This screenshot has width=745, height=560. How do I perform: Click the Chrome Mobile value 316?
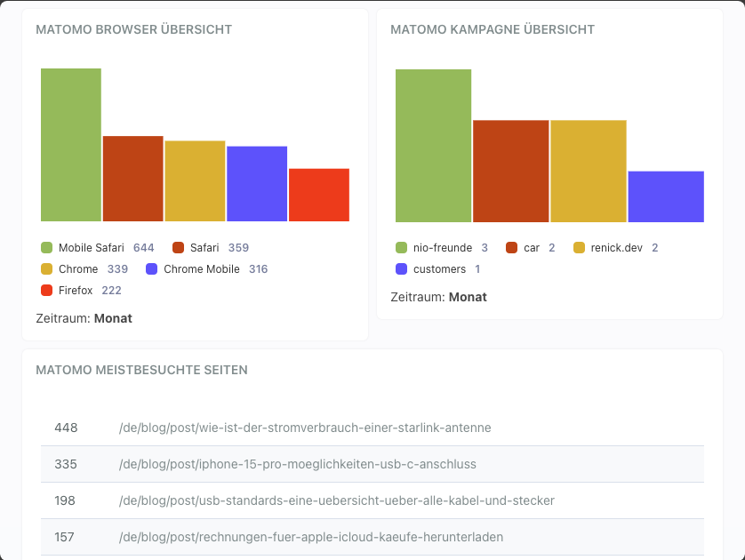tap(259, 268)
